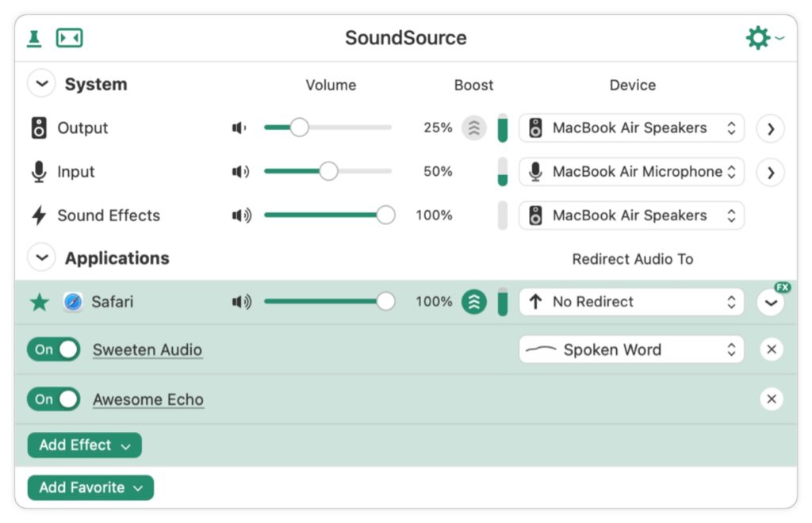Mute the Safari volume speaker icon
Image resolution: width=812 pixels, height=523 pixels.
(x=241, y=302)
